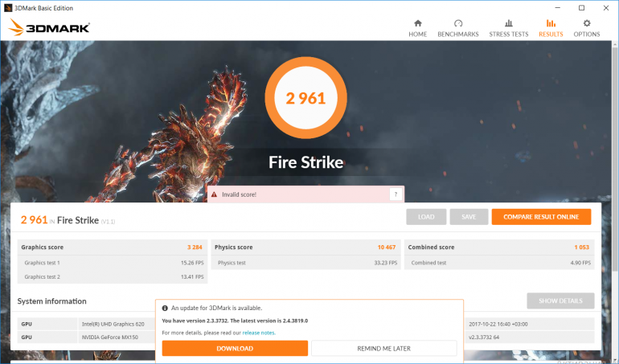This screenshot has height=364, width=619.
Task: Click SHOW DETAILS button
Action: pyautogui.click(x=560, y=301)
